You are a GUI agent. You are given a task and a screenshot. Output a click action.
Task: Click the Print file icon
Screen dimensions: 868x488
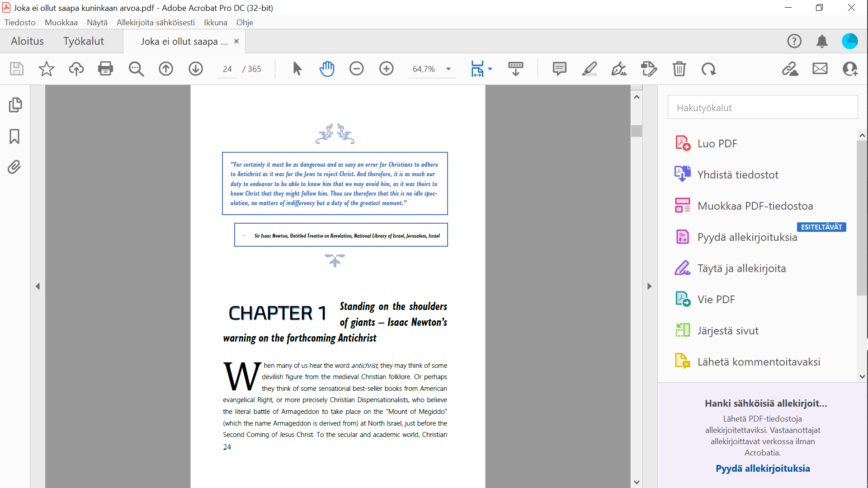tap(105, 69)
